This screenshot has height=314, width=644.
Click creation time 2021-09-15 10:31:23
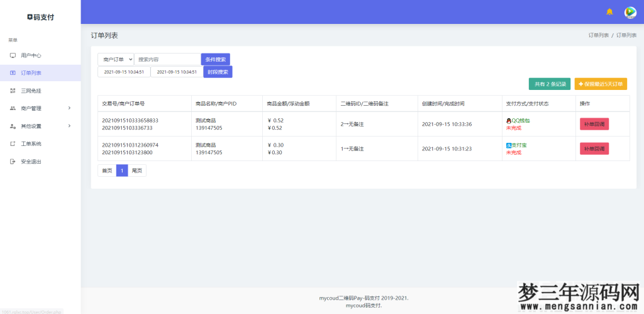click(x=447, y=149)
